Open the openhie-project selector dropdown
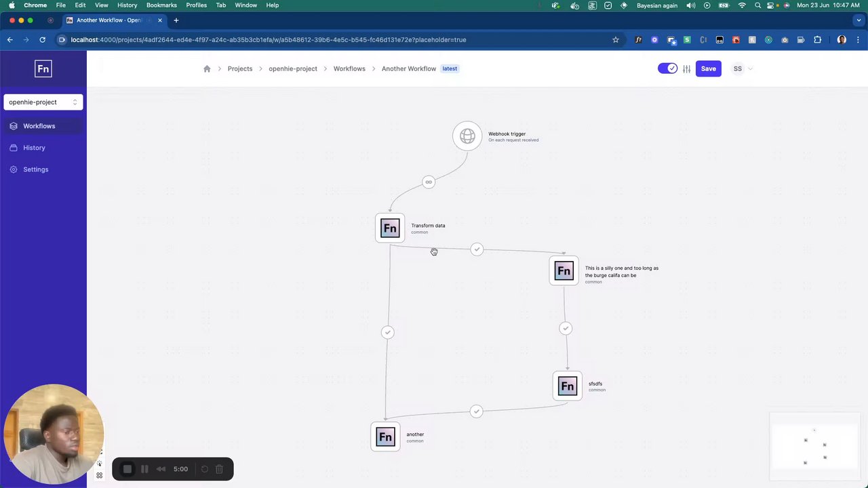868x488 pixels. click(43, 102)
